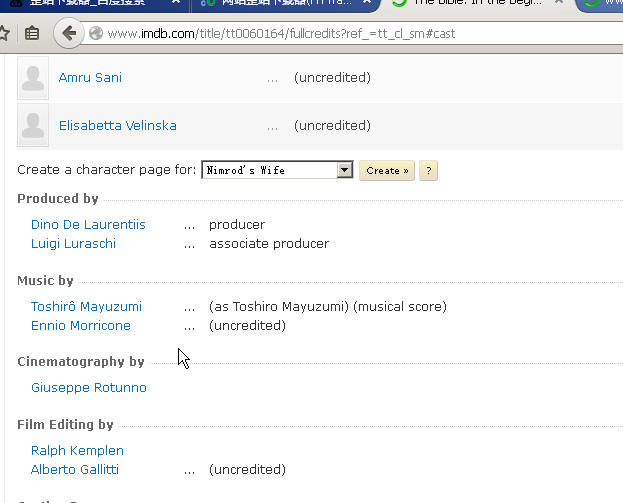623x503 pixels.
Task: Click 'Create a character page for:' label
Action: [x=106, y=170]
